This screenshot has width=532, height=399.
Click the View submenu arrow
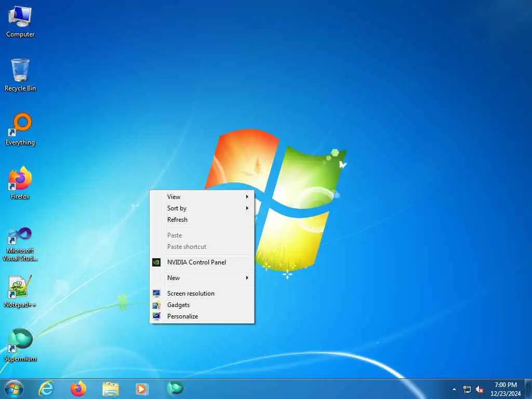(x=247, y=197)
